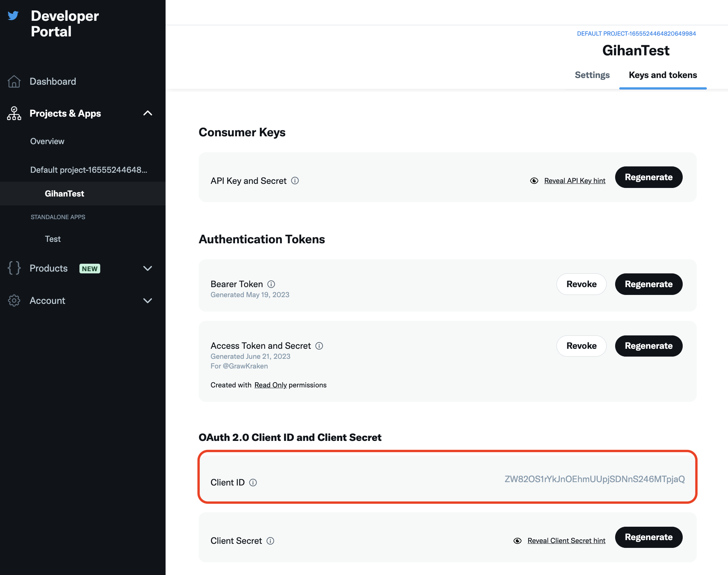Click the OAuth 2.0 Client ID and Client Secret heading
Image resolution: width=728 pixels, height=575 pixels.
[290, 438]
